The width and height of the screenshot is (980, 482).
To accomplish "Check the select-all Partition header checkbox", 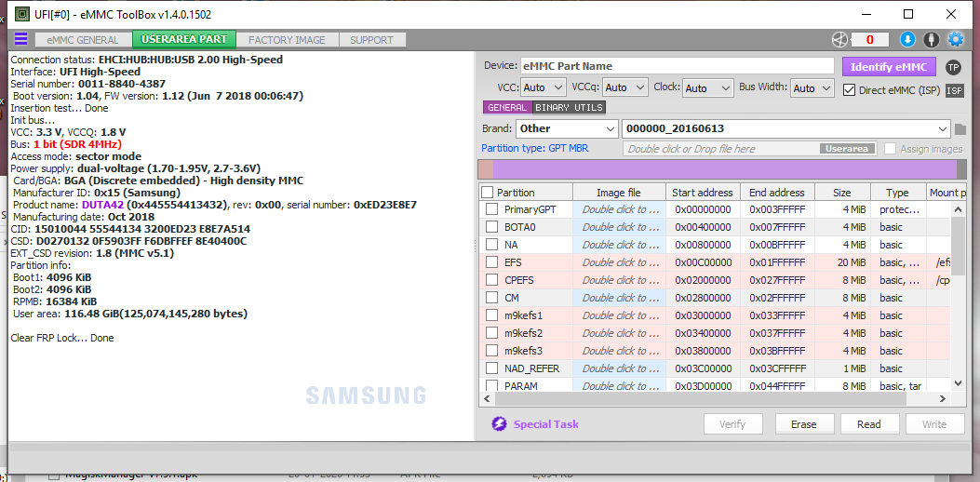I will (488, 193).
